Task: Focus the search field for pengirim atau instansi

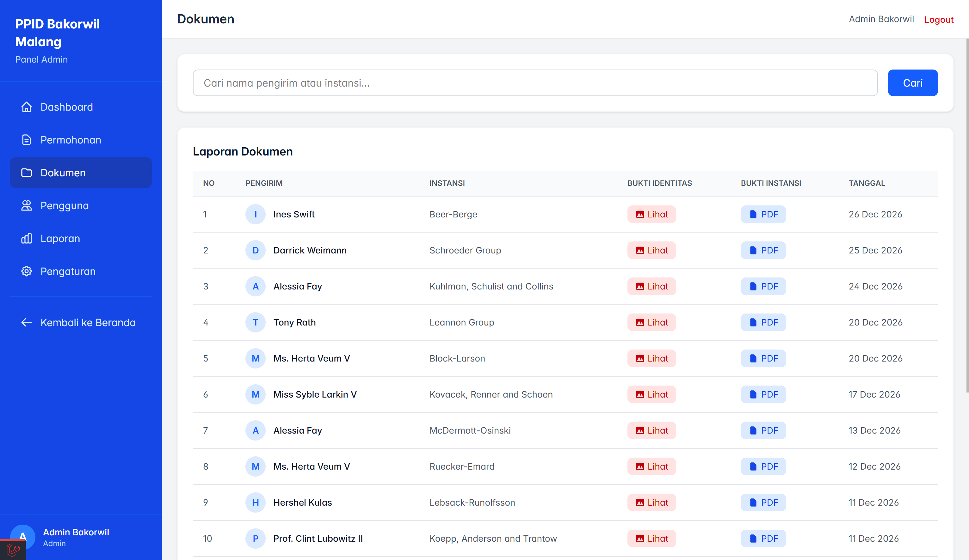Action: tap(535, 82)
